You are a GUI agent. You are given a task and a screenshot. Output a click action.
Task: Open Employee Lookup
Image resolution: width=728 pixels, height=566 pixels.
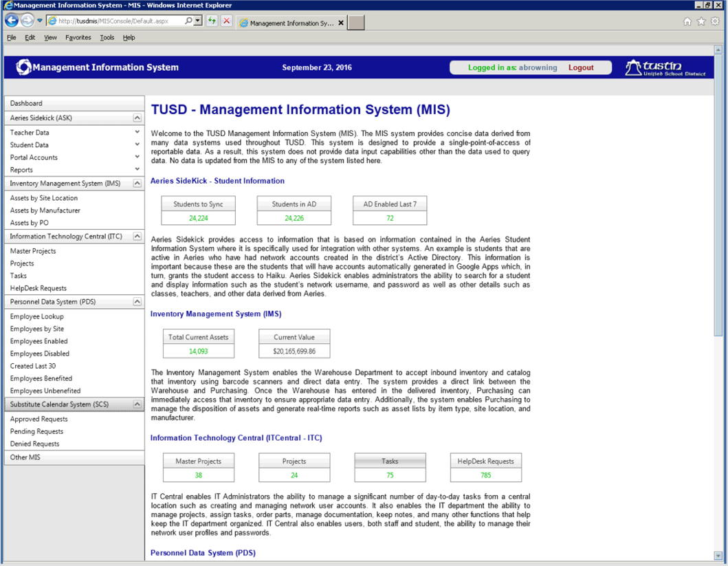pos(36,316)
